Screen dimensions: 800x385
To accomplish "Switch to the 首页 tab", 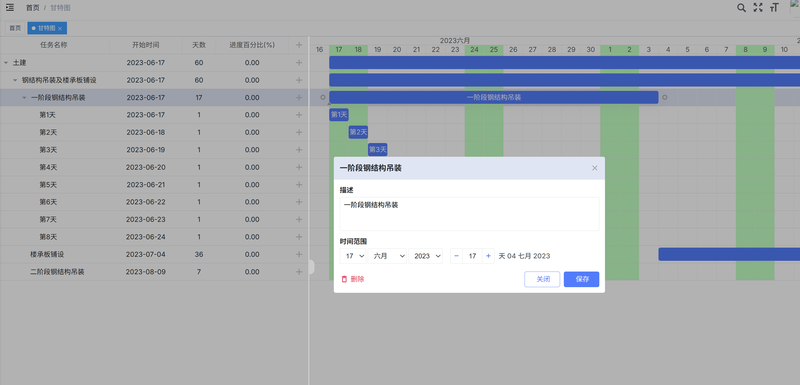I will pos(15,28).
